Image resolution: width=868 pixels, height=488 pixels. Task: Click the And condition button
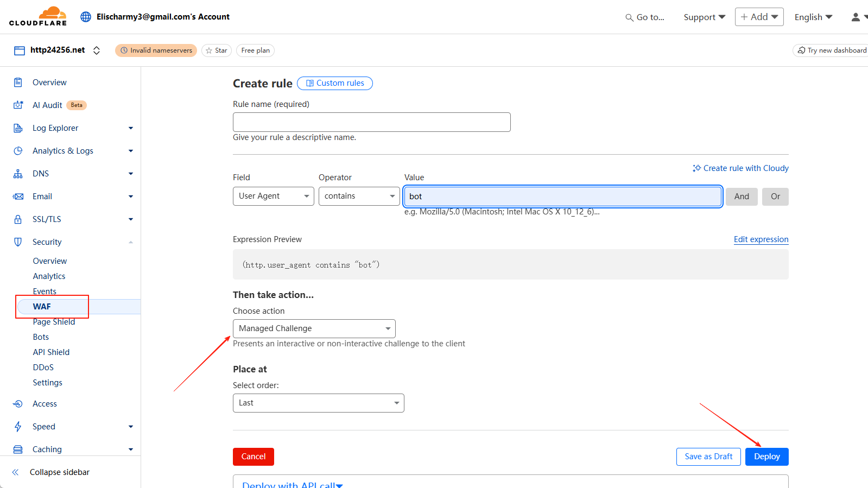[x=742, y=197]
